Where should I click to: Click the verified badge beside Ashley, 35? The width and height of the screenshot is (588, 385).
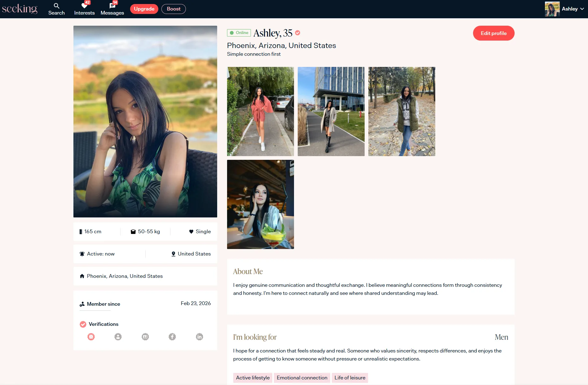(x=298, y=33)
